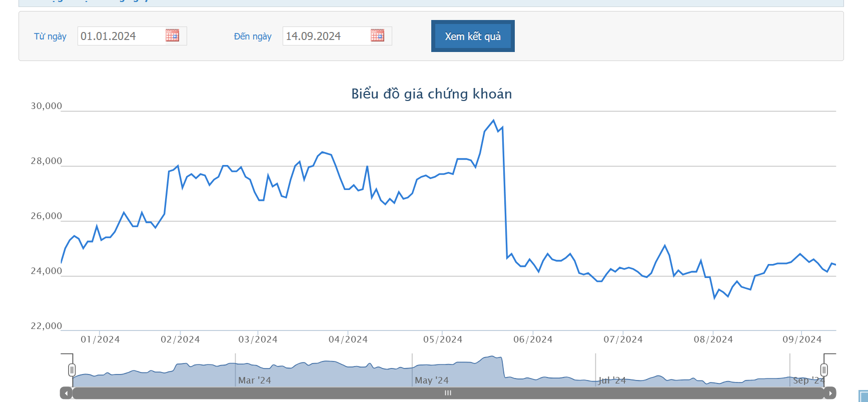This screenshot has height=402, width=868.
Task: Click the 22,000 y-axis label
Action: [x=47, y=326]
